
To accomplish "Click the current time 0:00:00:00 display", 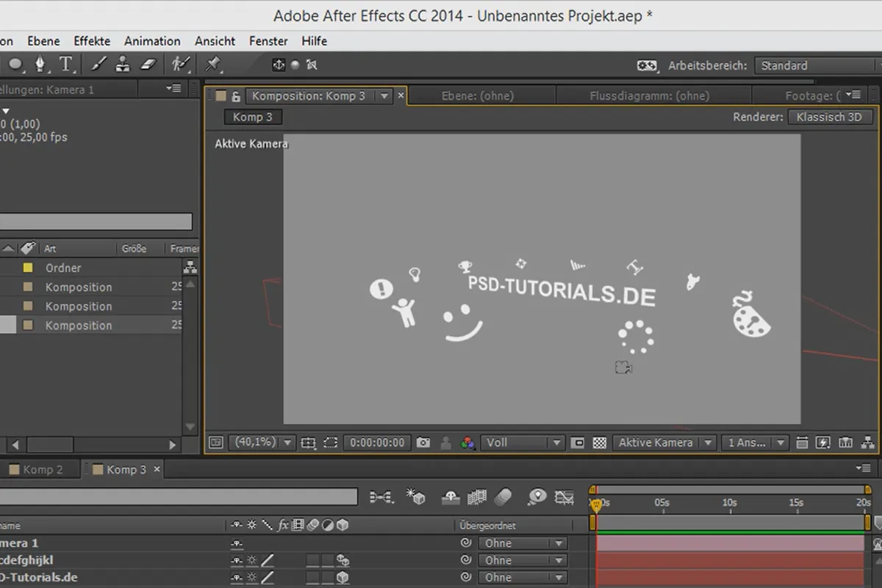I will [x=377, y=442].
